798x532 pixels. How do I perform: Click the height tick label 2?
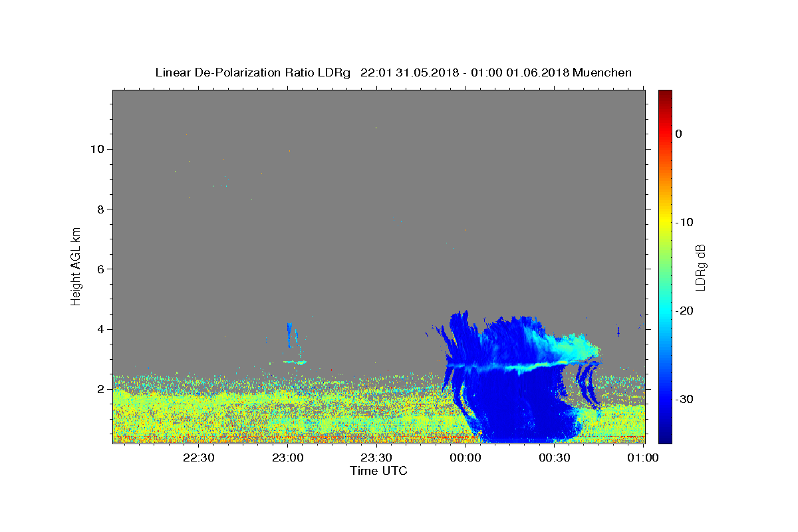(101, 389)
